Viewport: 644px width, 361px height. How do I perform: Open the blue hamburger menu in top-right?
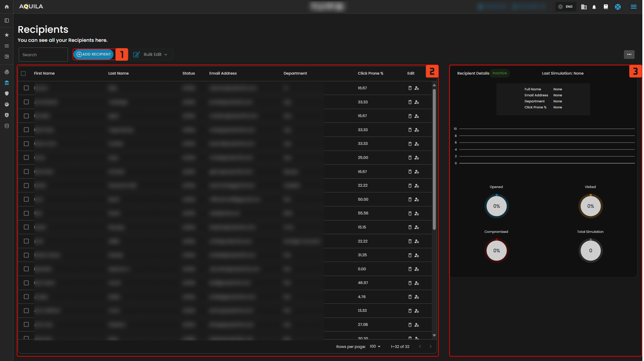click(634, 7)
